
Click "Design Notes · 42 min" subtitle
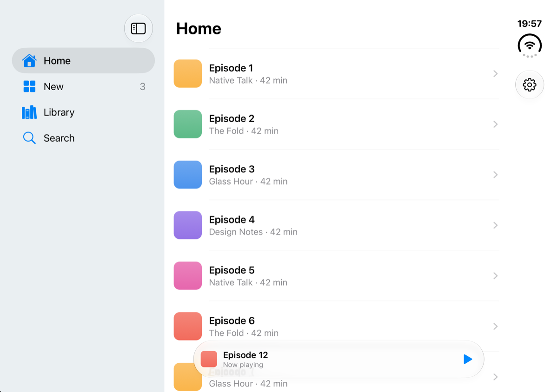pos(253,232)
